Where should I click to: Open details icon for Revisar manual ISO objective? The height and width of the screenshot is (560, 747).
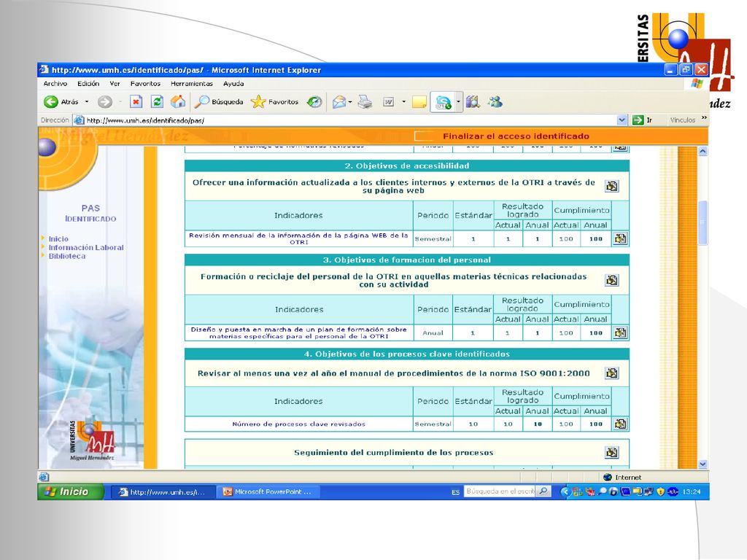coord(612,373)
